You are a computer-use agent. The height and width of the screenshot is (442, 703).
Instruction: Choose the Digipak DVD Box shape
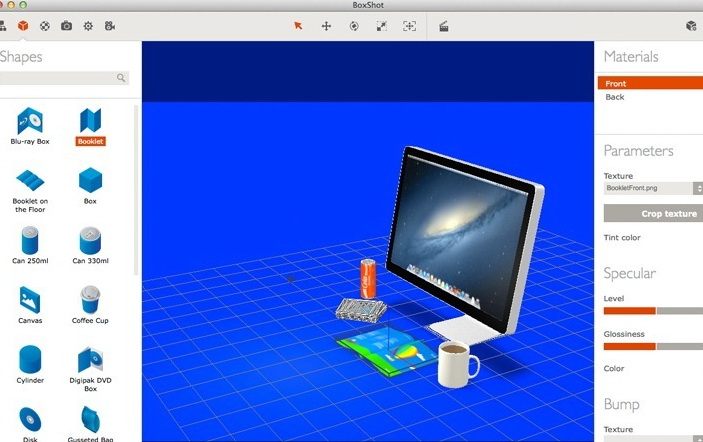(x=91, y=369)
